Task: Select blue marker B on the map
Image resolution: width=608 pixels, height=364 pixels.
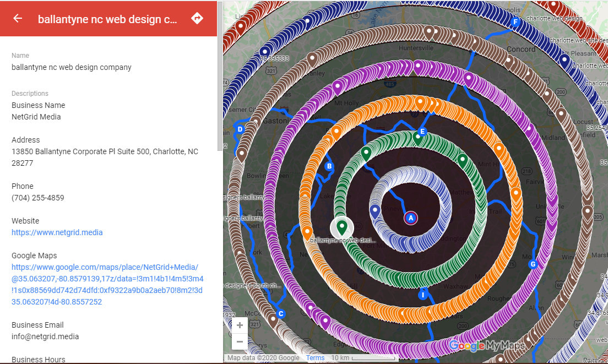Action: (329, 165)
